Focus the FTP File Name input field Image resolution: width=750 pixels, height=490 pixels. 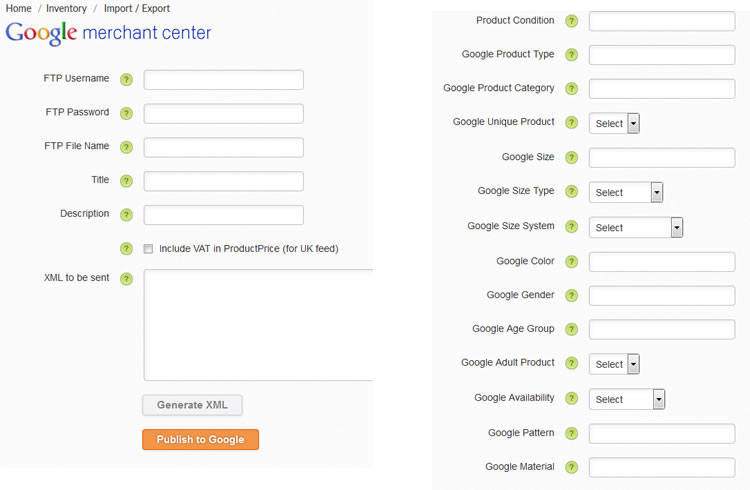(223, 147)
